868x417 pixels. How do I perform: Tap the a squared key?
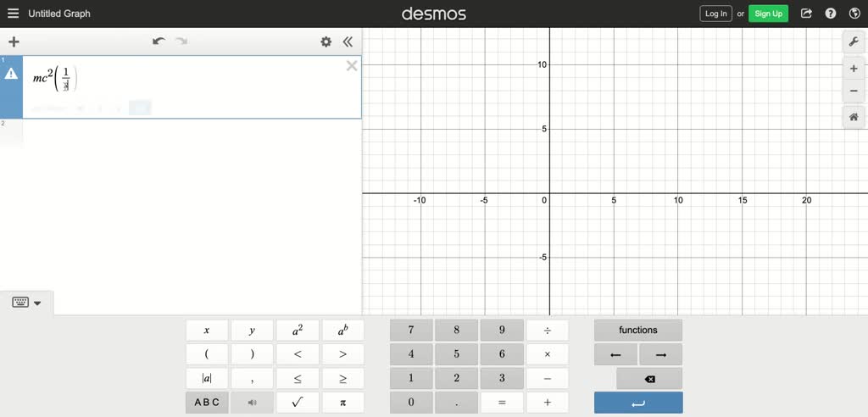[x=298, y=330]
